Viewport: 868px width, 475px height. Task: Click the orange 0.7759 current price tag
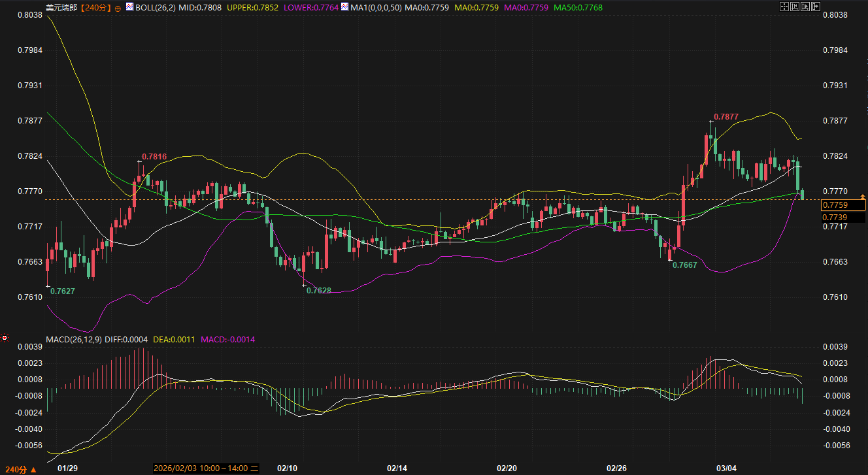point(843,205)
